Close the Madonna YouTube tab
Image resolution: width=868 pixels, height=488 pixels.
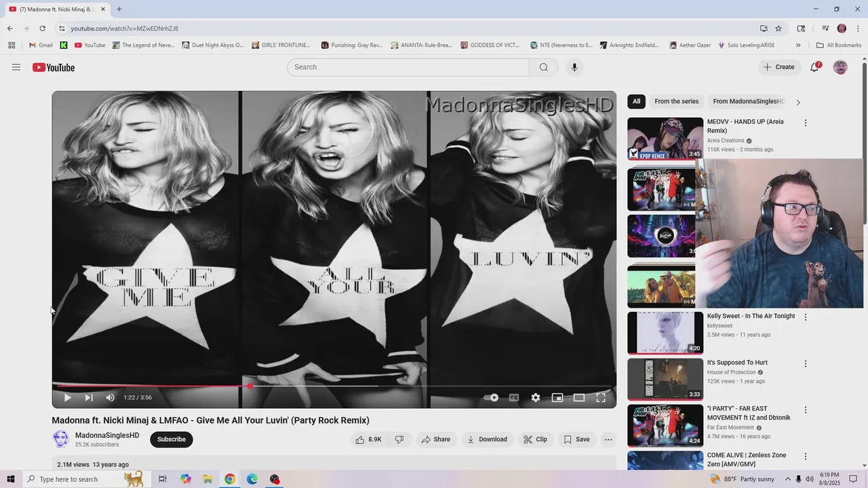[x=103, y=9]
